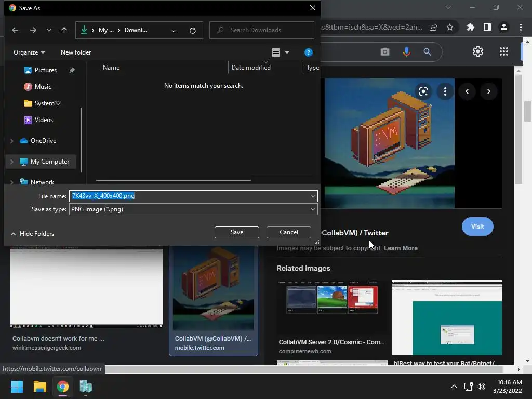Show hidden tray icons chevron
Screen dimensions: 532x399
[454, 387]
